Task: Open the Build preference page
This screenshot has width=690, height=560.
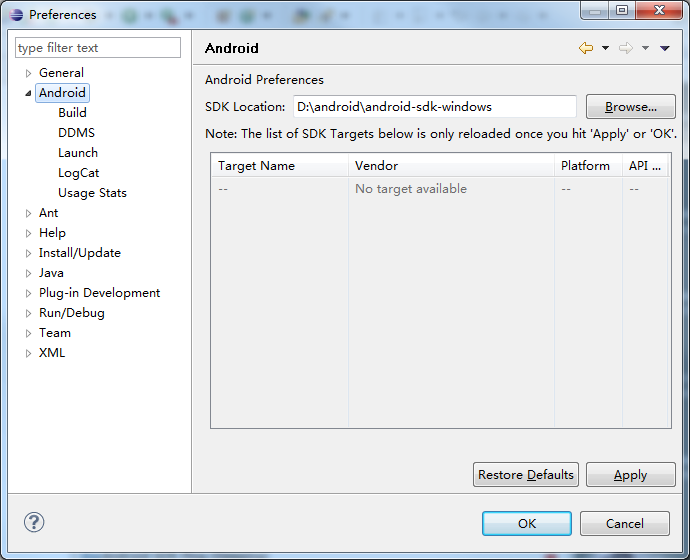Action: pyautogui.click(x=72, y=113)
